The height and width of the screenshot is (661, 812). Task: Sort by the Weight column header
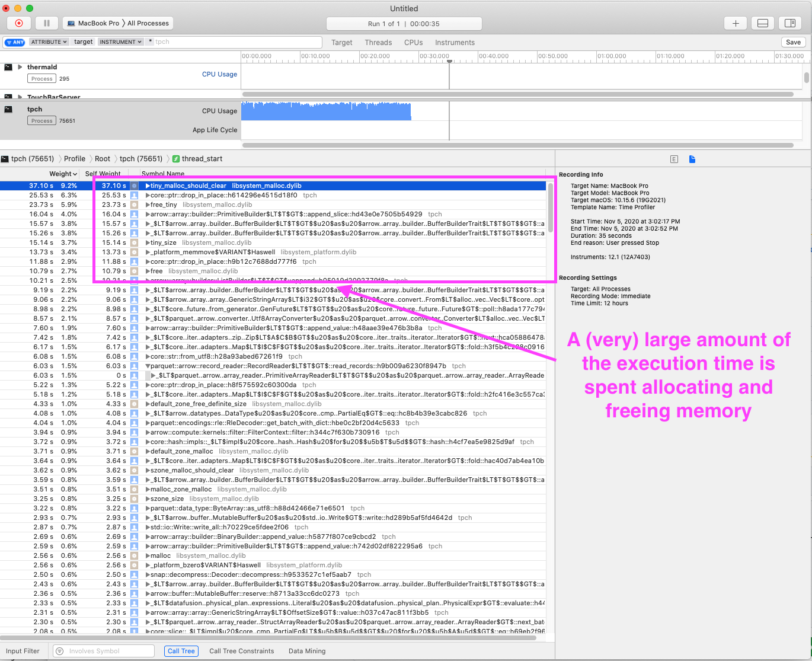(63, 174)
